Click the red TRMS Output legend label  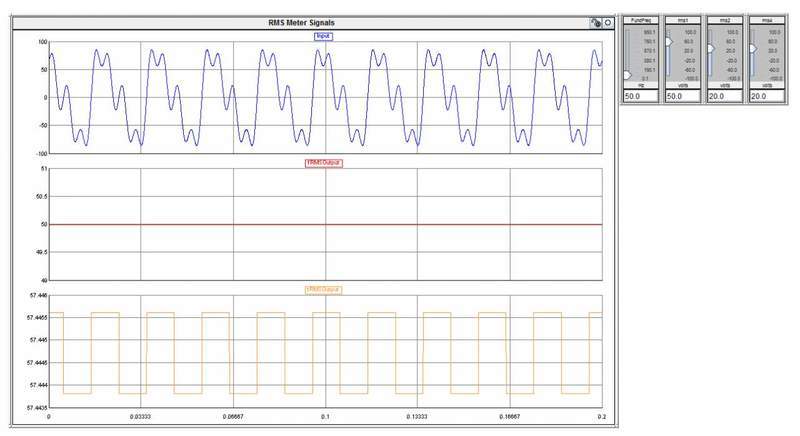(323, 162)
